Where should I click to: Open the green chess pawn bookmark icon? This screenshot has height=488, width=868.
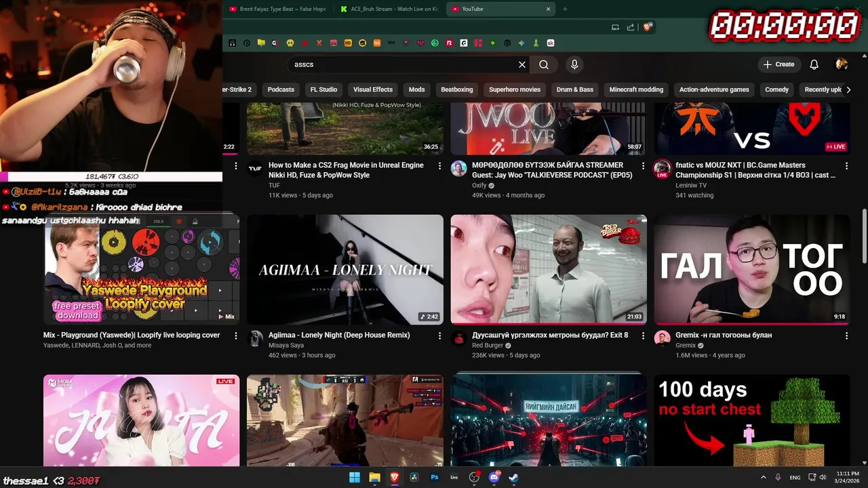pos(536,43)
